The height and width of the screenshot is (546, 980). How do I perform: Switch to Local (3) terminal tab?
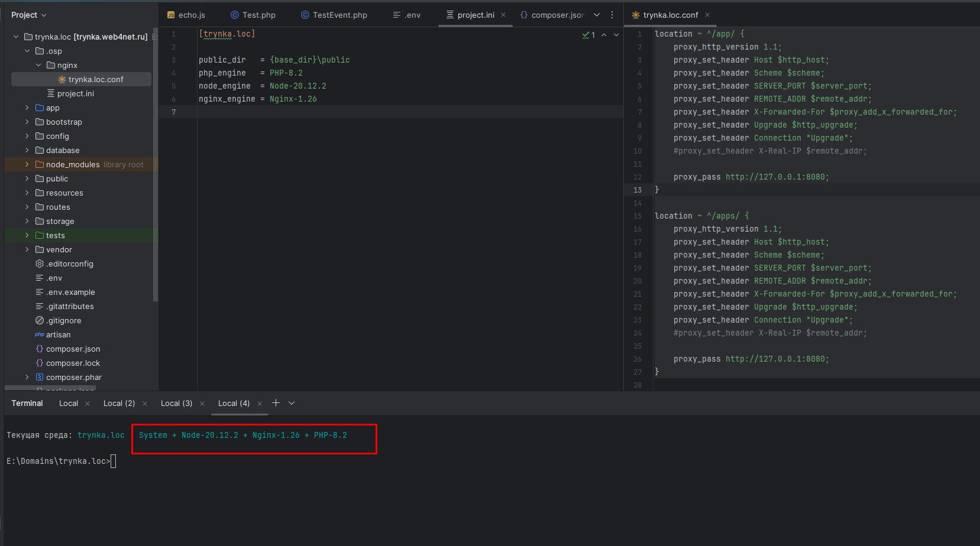coord(176,403)
